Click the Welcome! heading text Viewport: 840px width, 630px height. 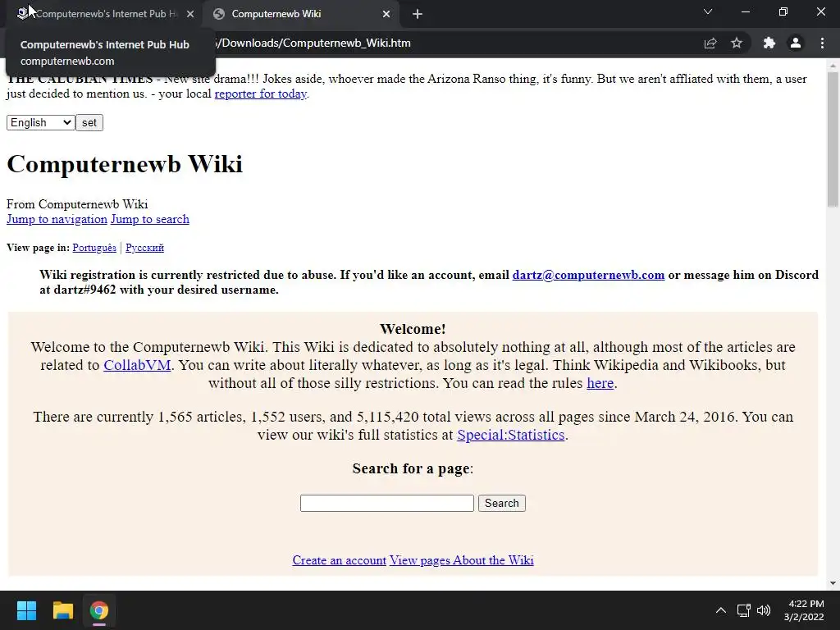(x=413, y=329)
